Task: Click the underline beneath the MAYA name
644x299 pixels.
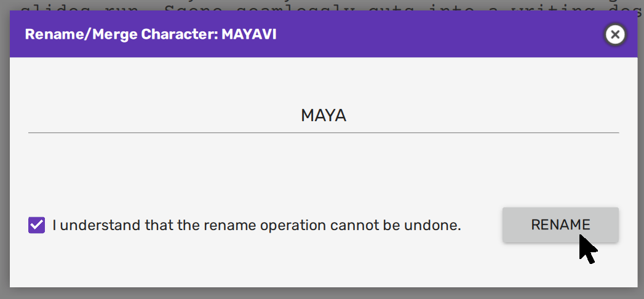Action: [x=324, y=132]
